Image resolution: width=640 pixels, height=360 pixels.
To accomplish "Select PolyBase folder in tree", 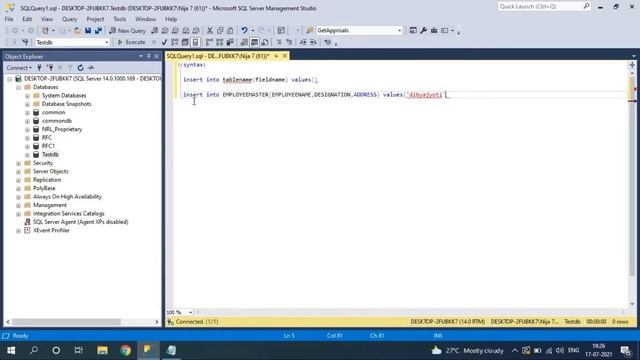I will (x=44, y=188).
